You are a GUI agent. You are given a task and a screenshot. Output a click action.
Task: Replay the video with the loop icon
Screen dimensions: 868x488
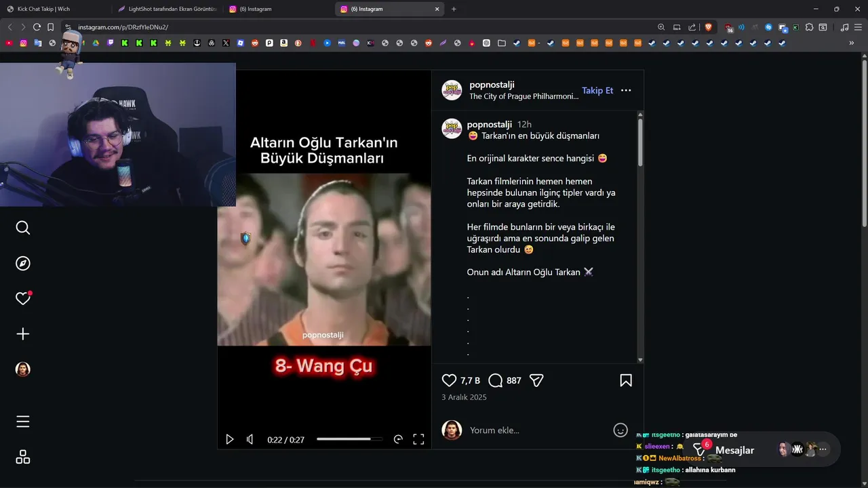(x=398, y=439)
